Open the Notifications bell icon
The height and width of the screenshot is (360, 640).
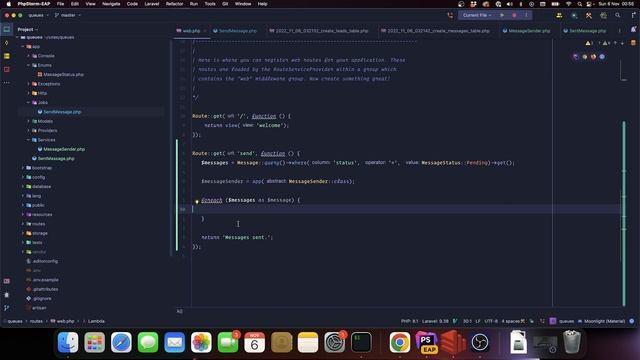[633, 29]
